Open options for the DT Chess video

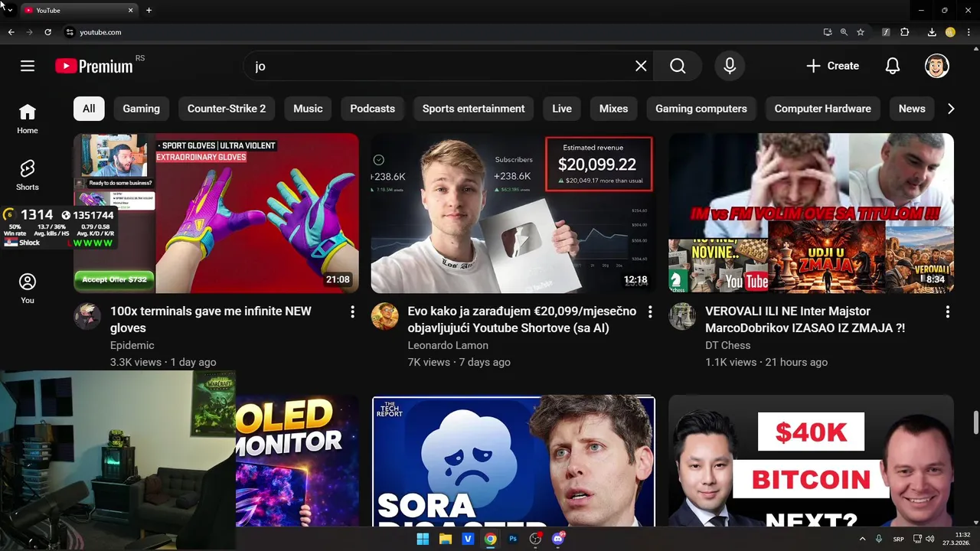[x=947, y=311]
